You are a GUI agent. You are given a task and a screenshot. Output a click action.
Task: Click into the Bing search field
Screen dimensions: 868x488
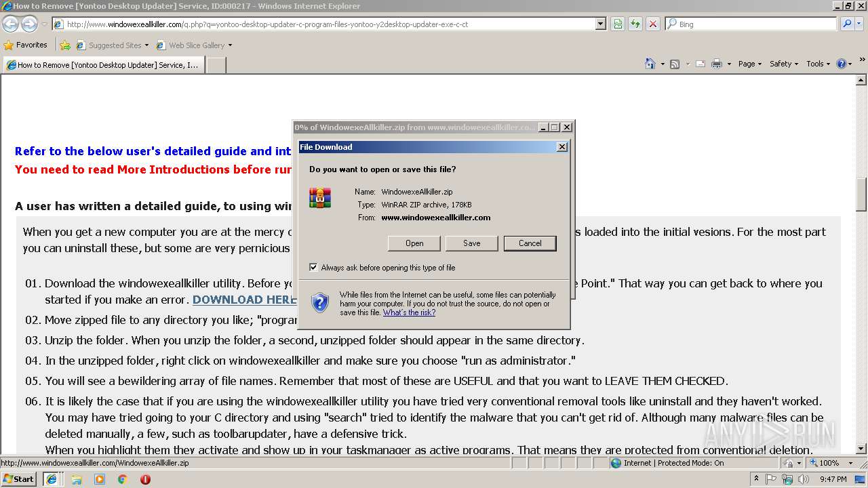[x=751, y=24]
